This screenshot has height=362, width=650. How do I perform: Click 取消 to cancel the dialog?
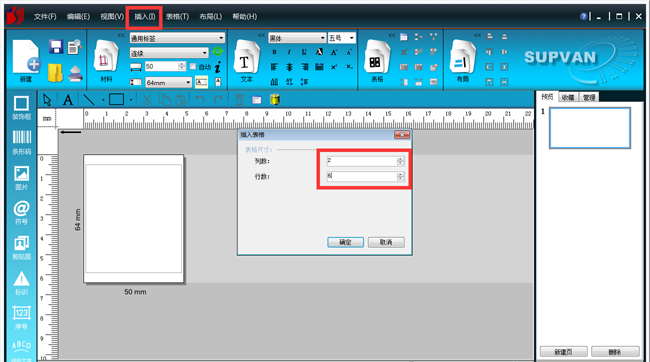point(386,242)
